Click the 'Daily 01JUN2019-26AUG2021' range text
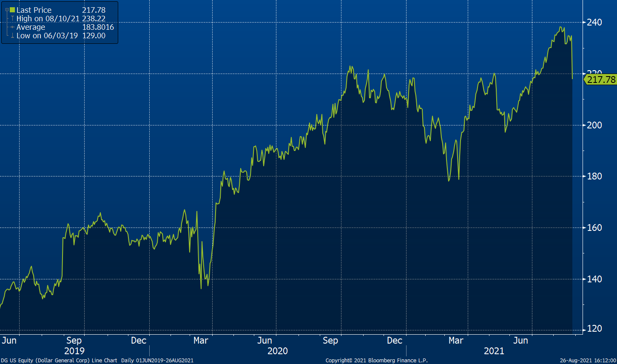Screen dimensions: 617x364 pyautogui.click(x=157, y=361)
